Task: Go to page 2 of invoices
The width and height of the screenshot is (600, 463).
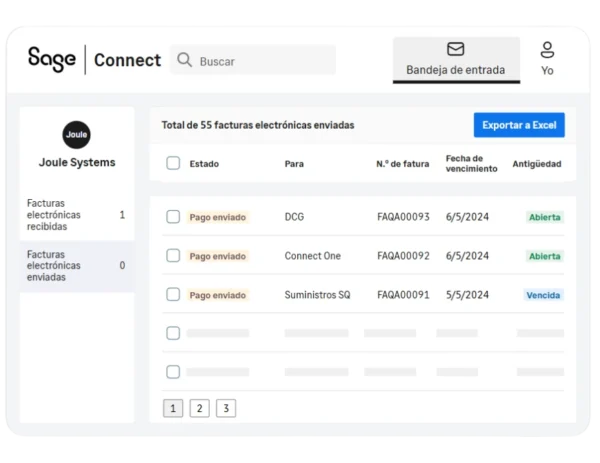Action: pos(199,408)
